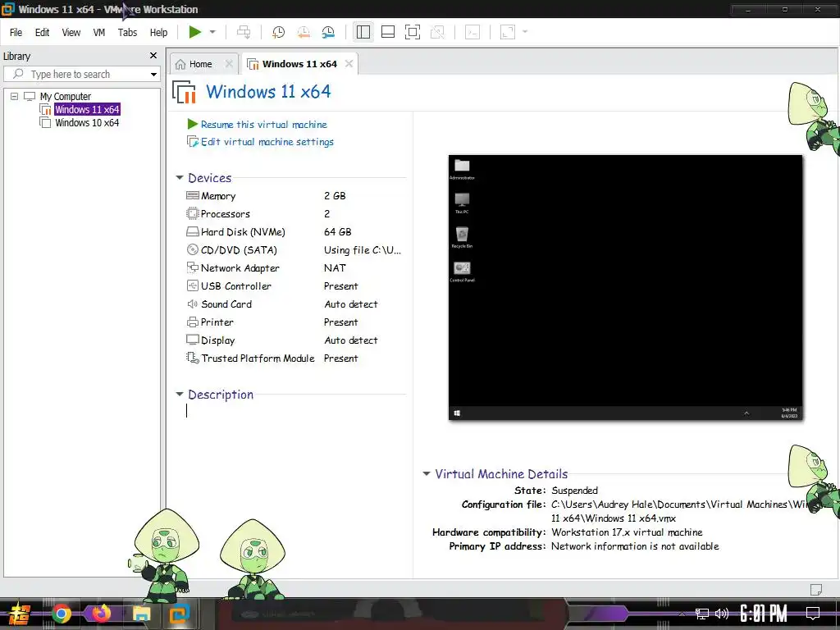This screenshot has height=630, width=840.
Task: Click the stretch guest display icon
Action: click(x=507, y=32)
